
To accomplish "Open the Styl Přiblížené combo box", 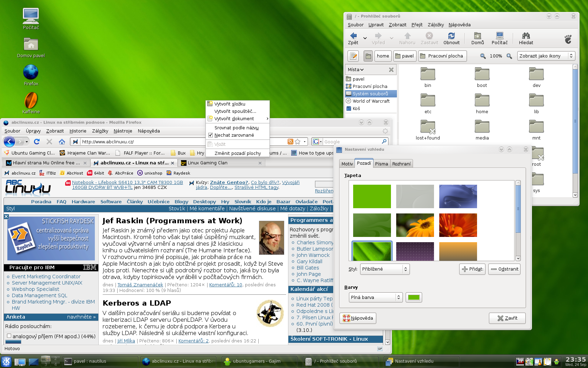I will click(385, 269).
